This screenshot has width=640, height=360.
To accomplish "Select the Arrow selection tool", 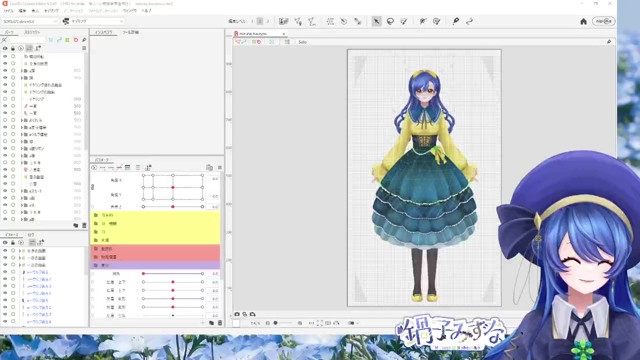I will pyautogui.click(x=376, y=21).
